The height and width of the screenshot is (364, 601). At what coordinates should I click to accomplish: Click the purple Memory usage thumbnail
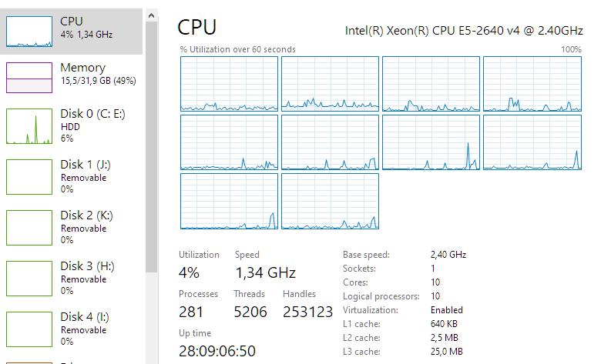tap(28, 77)
